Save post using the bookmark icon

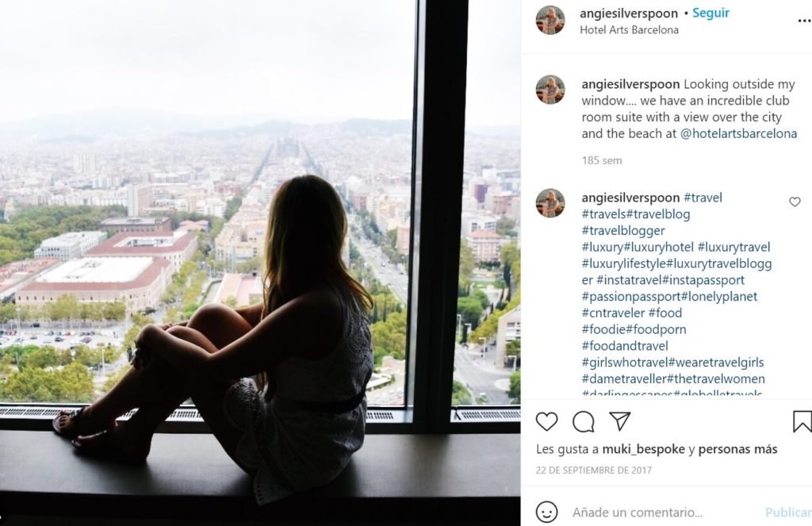tap(802, 421)
